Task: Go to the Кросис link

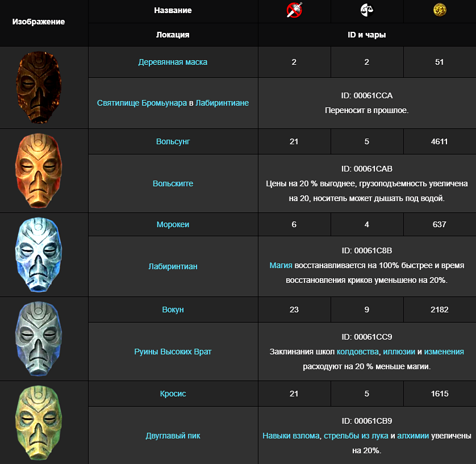Action: pyautogui.click(x=173, y=394)
